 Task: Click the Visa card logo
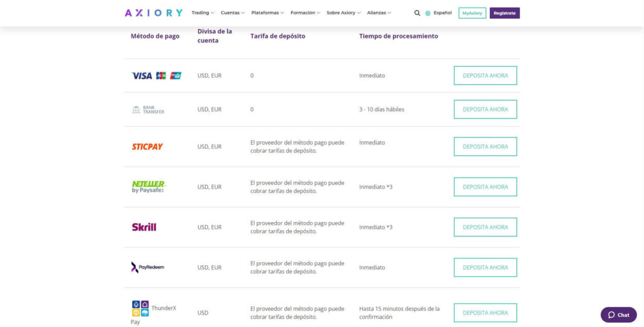coord(142,75)
